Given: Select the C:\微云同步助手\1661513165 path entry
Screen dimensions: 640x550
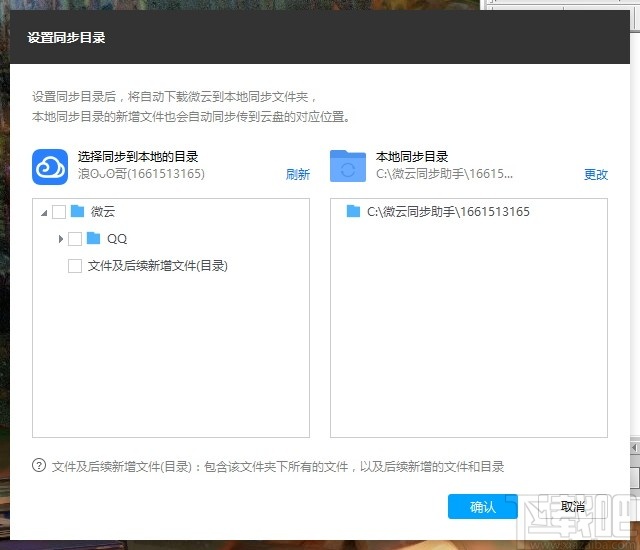Looking at the screenshot, I should pos(448,212).
